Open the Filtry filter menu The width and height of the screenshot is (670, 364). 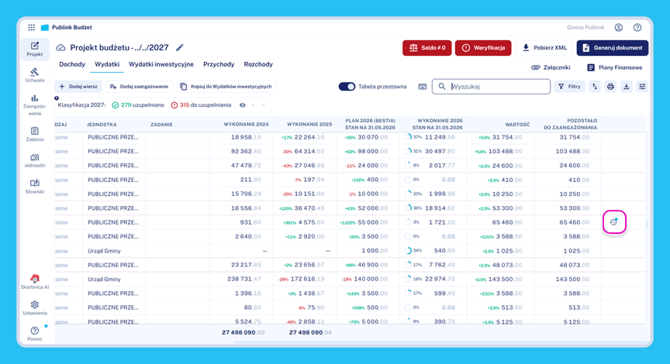coord(570,87)
